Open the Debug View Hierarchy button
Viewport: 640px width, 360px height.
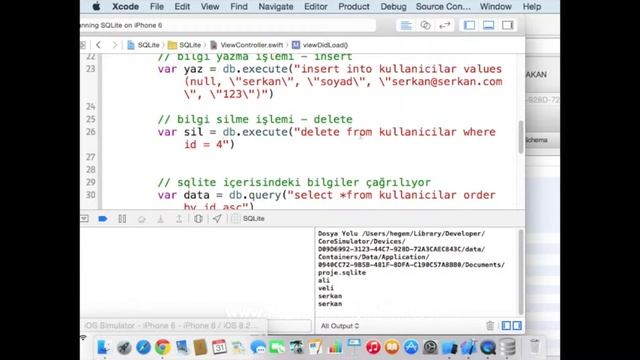198,219
